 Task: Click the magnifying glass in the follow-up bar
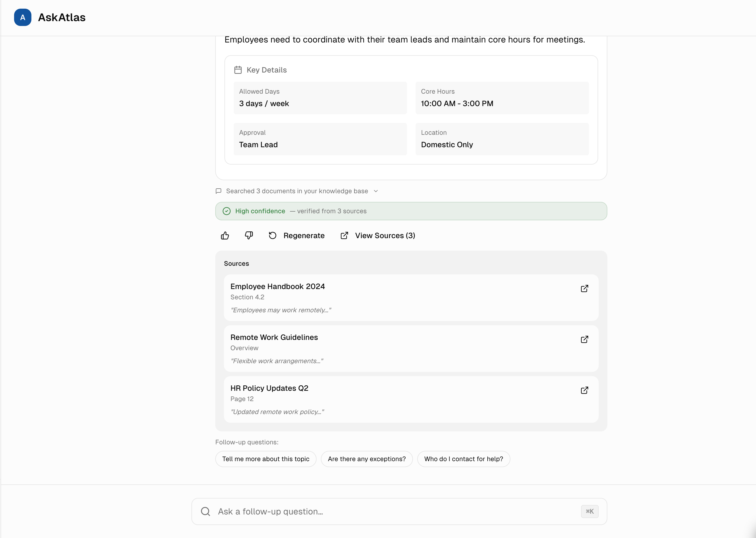tap(205, 511)
